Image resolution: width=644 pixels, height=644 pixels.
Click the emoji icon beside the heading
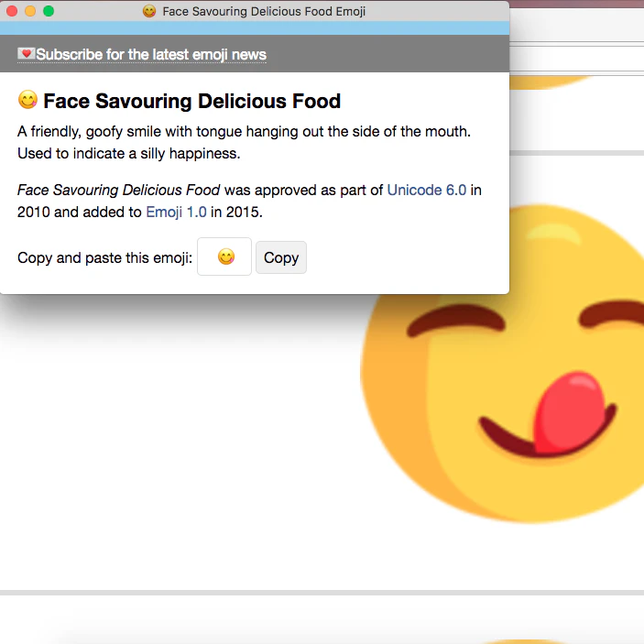tap(27, 100)
